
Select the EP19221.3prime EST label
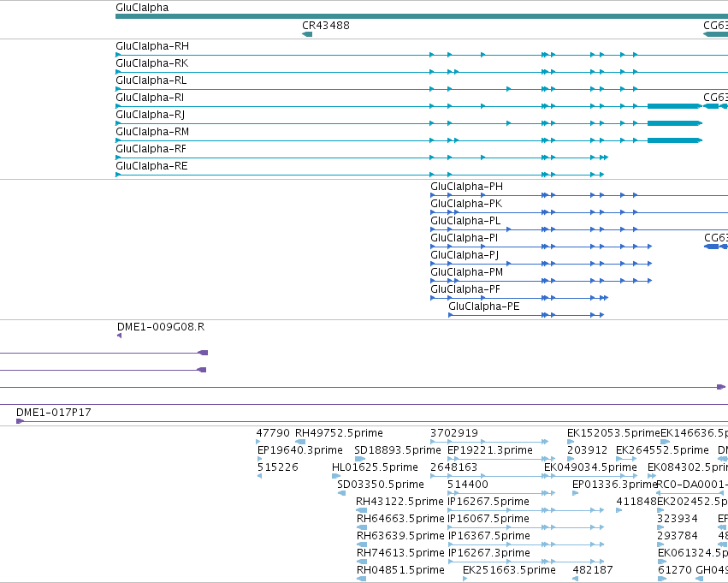490,450
